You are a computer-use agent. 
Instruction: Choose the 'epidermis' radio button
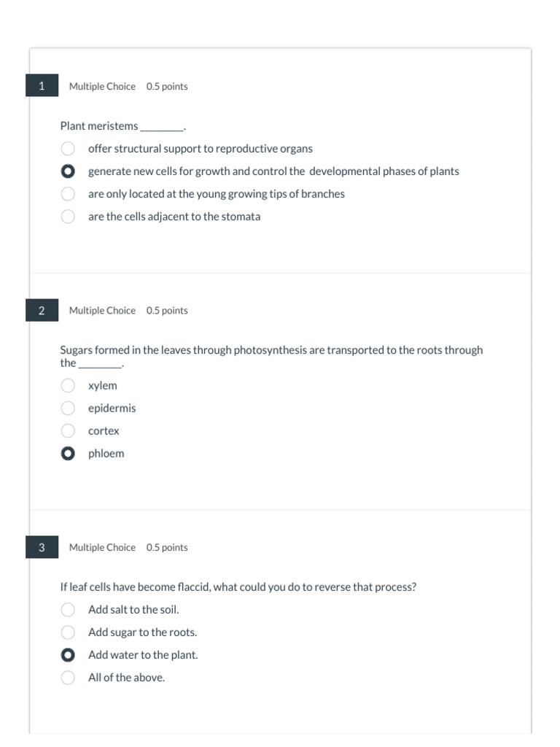tap(68, 408)
